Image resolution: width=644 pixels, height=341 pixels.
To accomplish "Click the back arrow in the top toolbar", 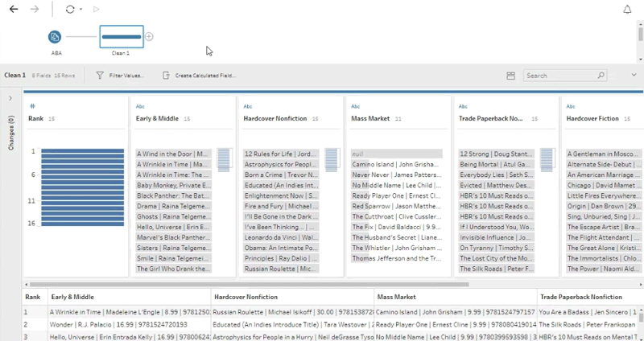I will 14,10.
